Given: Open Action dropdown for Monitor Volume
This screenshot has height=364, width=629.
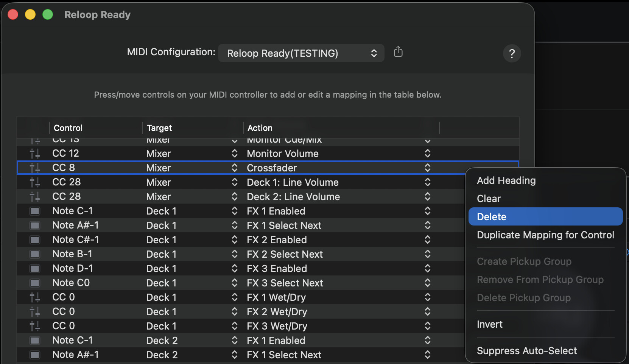Looking at the screenshot, I should (427, 154).
